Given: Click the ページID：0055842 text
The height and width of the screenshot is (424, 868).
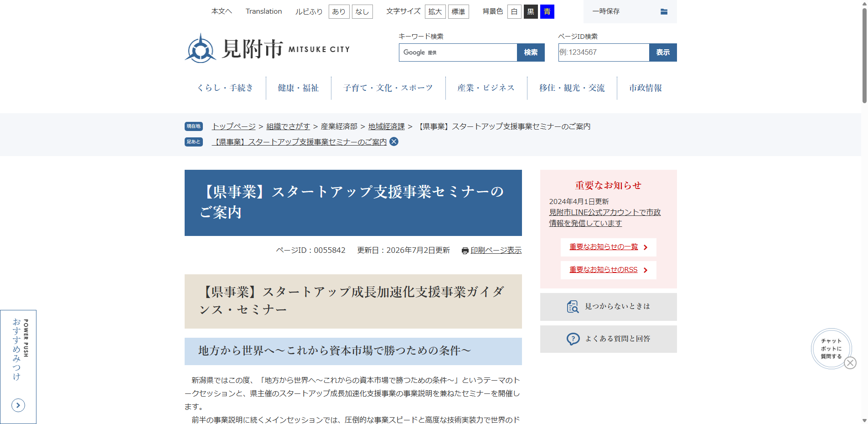Looking at the screenshot, I should click(311, 250).
